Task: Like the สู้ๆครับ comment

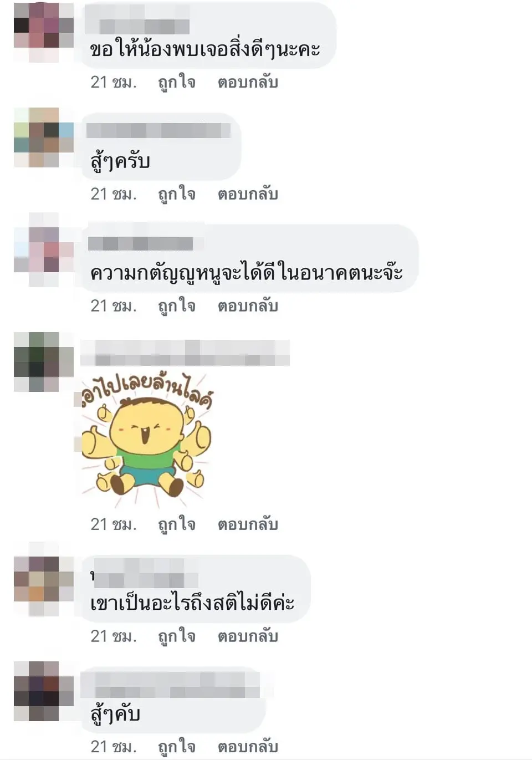Action: pyautogui.click(x=177, y=195)
